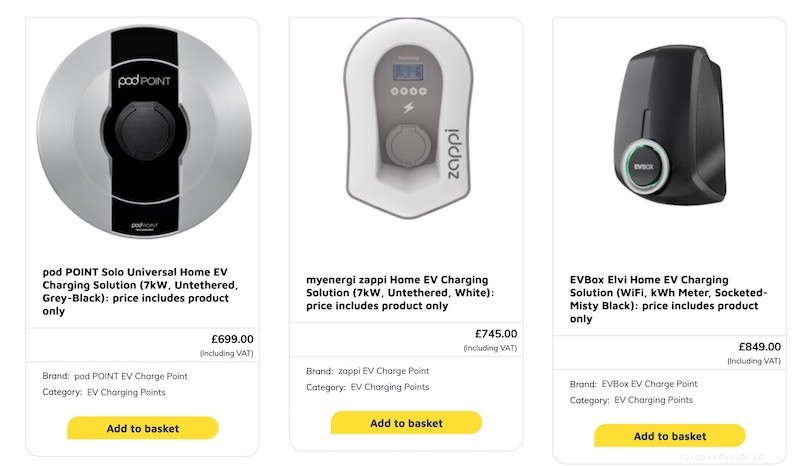Screen dimensions: 800x466
Task: Open EV Charging Points category under zappi
Action: [388, 387]
